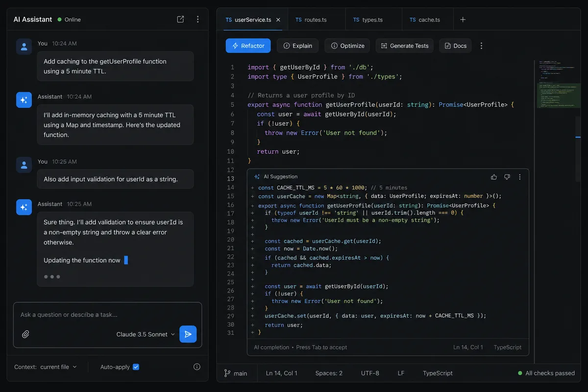Open editor toolbar overflow menu

(481, 46)
